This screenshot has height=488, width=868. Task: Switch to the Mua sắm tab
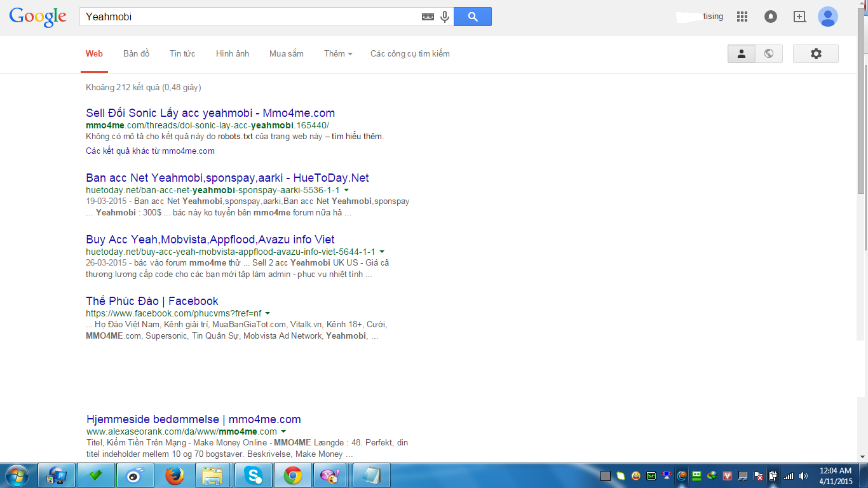(x=287, y=54)
